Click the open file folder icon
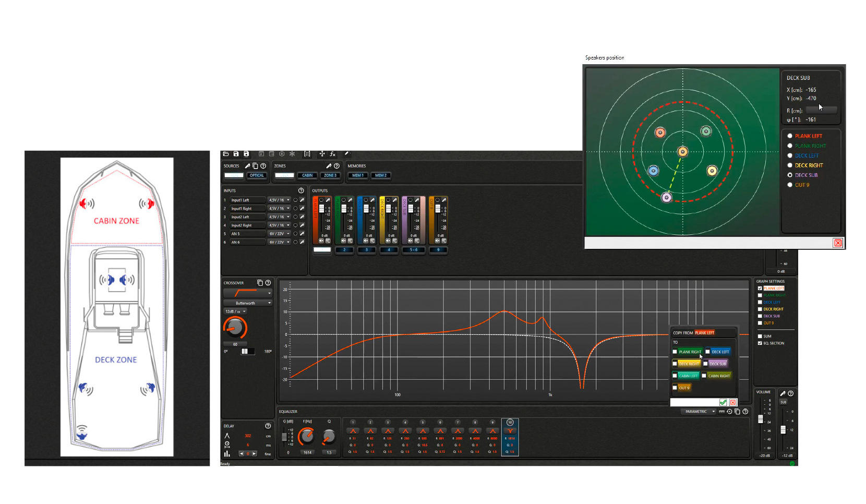Image resolution: width=866 pixels, height=504 pixels. click(226, 154)
